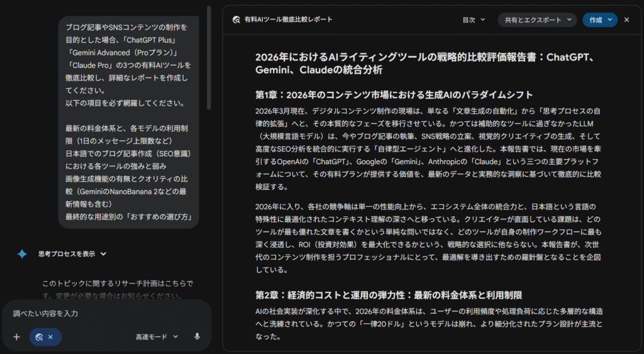
Task: Click the paragraph starting 2026年3月現在
Action: pyautogui.click(x=428, y=148)
